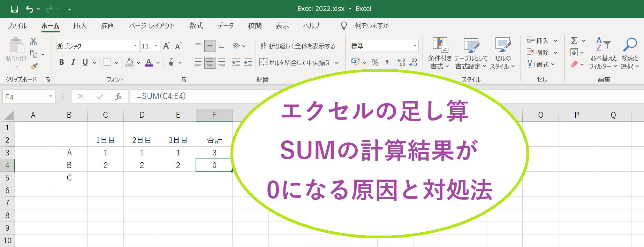Decrease the indent
This screenshot has width=644, height=247.
236,63
